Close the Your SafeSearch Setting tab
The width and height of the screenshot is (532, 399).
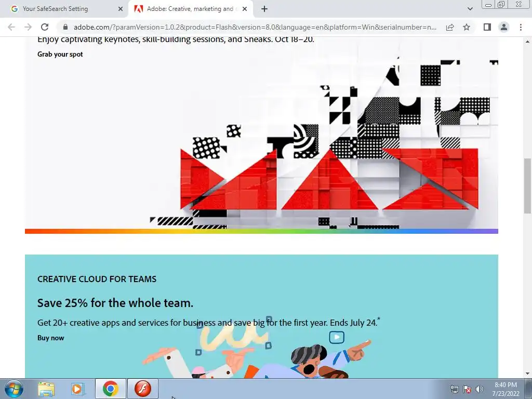tap(121, 9)
